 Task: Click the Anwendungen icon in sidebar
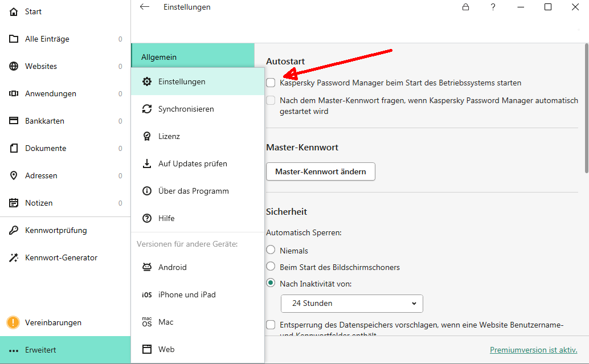click(14, 93)
